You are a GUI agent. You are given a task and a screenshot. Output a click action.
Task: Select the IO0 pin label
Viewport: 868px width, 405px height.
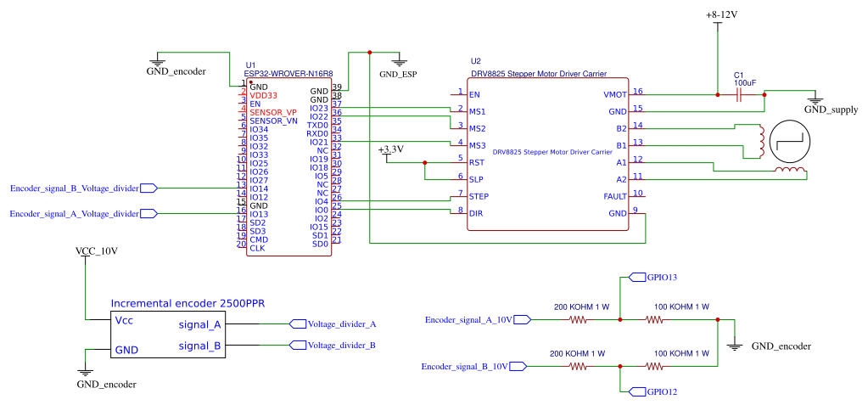[x=321, y=210]
